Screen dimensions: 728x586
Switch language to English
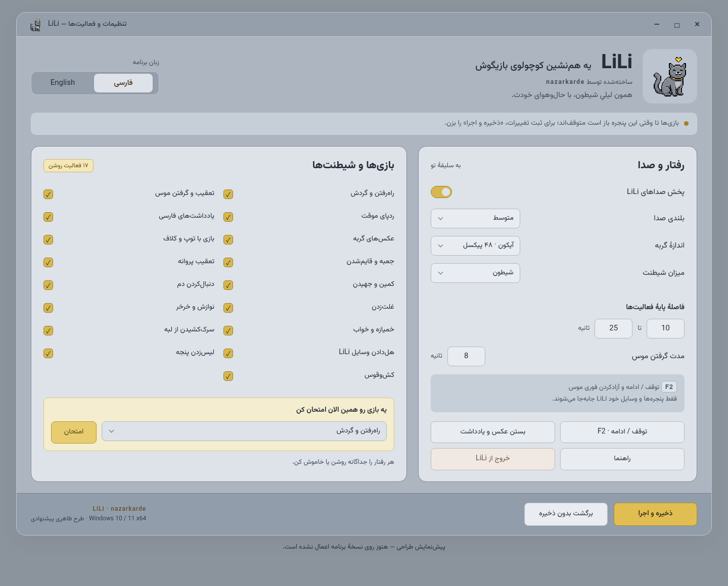(x=63, y=83)
